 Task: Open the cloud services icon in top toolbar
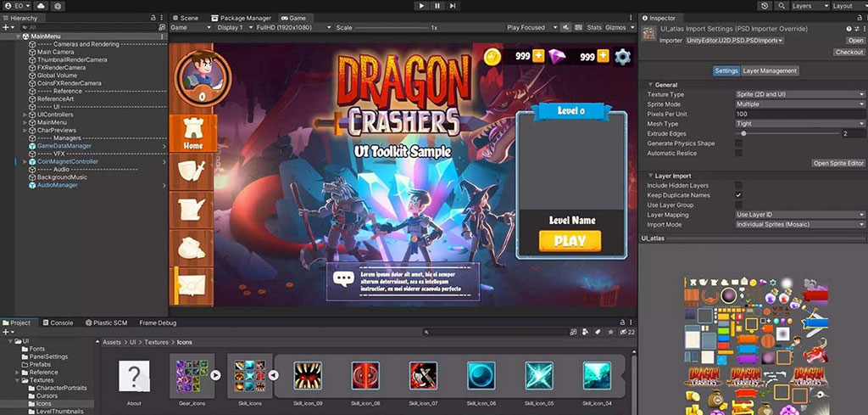pyautogui.click(x=41, y=6)
